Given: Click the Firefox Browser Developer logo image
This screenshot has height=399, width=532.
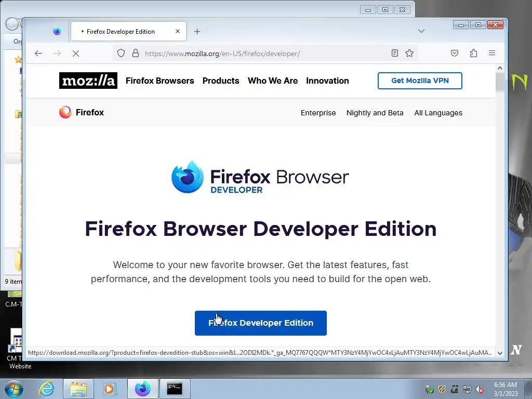Looking at the screenshot, I should click(x=260, y=177).
